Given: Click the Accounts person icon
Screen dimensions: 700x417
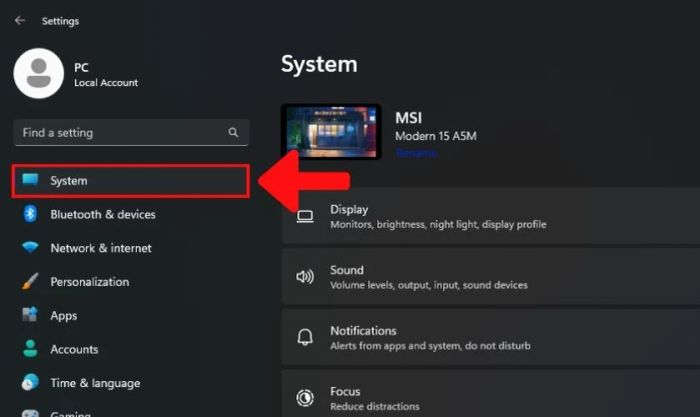Looking at the screenshot, I should (x=30, y=349).
